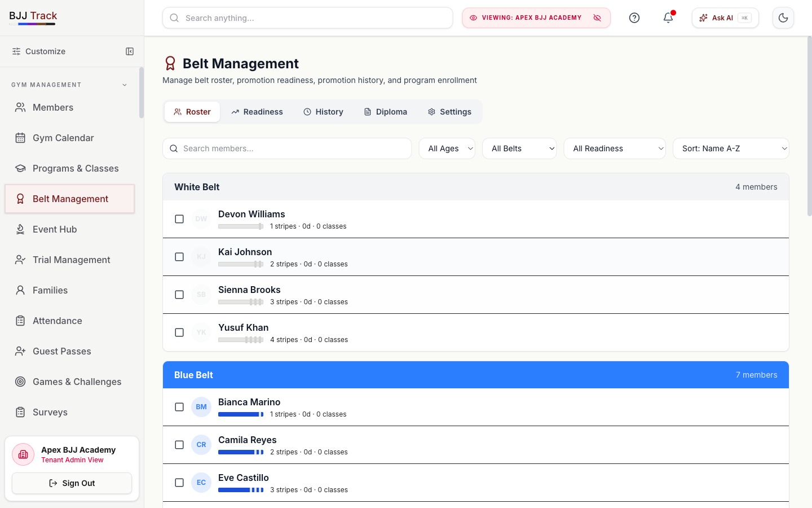
Task: Open Belt Management in sidebar
Action: pos(70,199)
